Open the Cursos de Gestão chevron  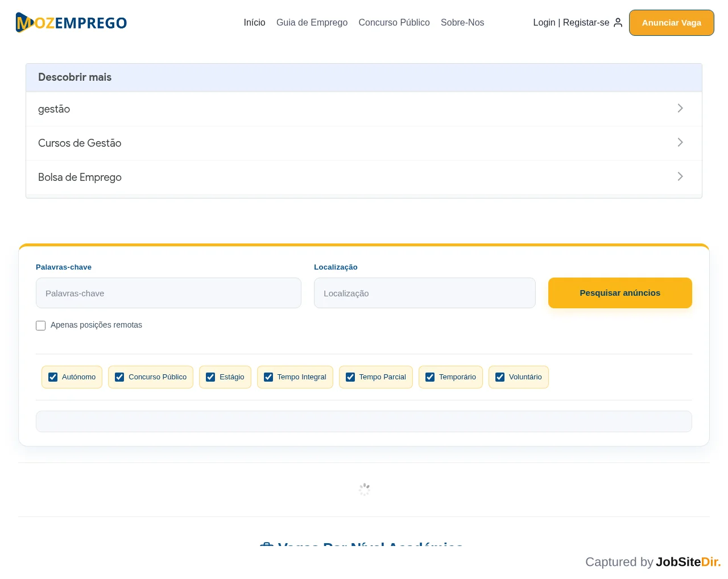tap(680, 142)
